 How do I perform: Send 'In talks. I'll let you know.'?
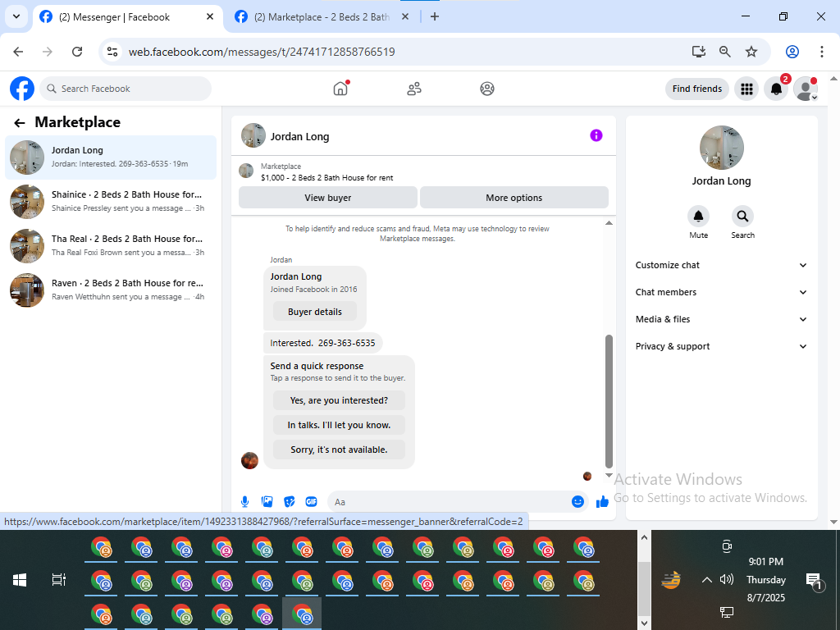(339, 425)
